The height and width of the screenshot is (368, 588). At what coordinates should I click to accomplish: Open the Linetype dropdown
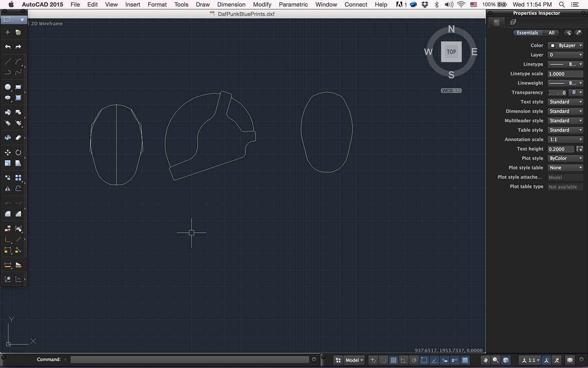566,64
